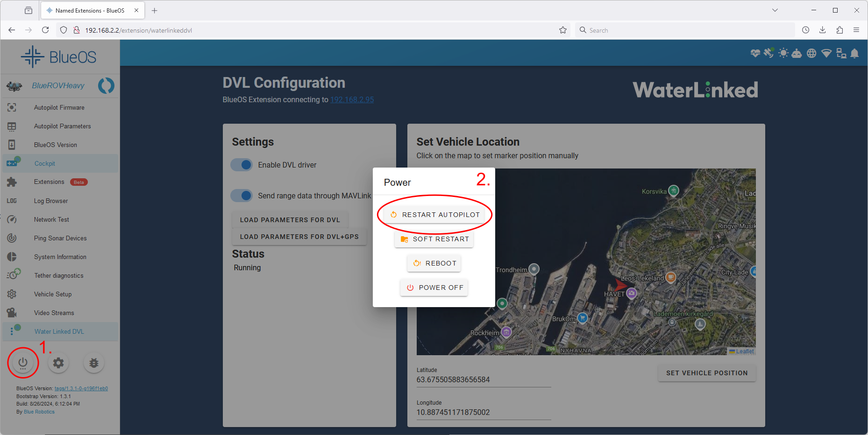Click the Extensions puzzle piece icon

pyautogui.click(x=12, y=182)
